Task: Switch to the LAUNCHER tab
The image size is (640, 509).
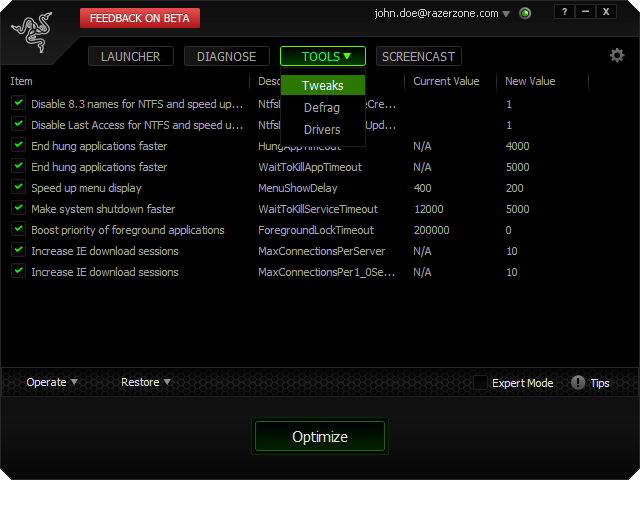Action: coord(131,57)
